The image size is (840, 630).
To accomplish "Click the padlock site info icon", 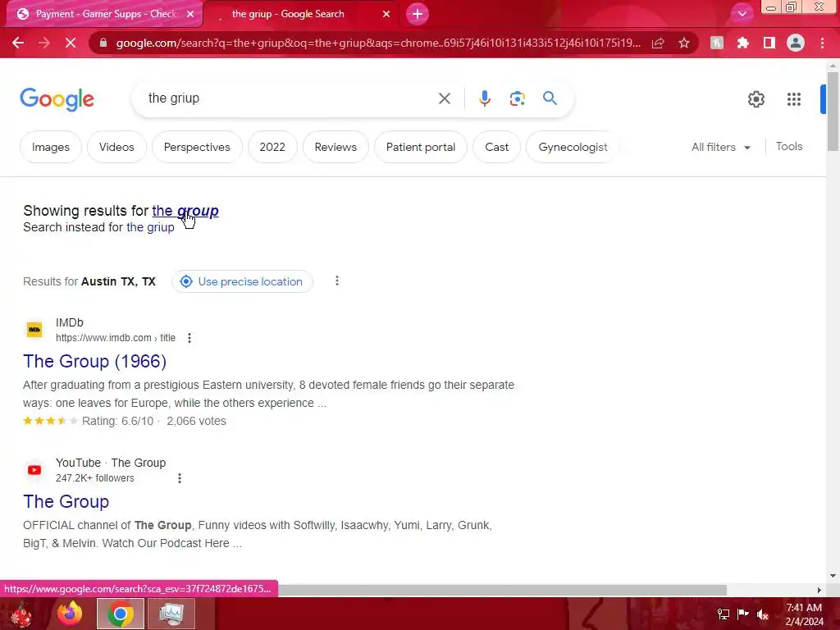I will pos(103,43).
